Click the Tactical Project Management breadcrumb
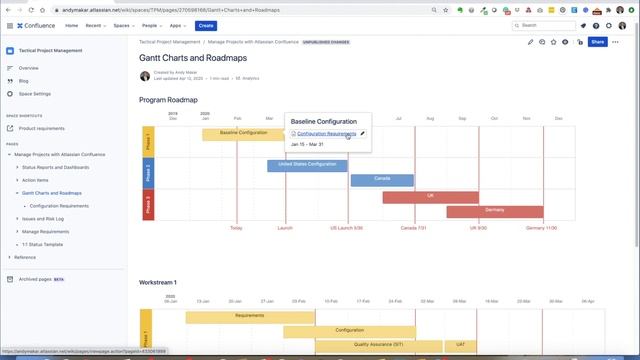640x360 pixels. pos(169,42)
